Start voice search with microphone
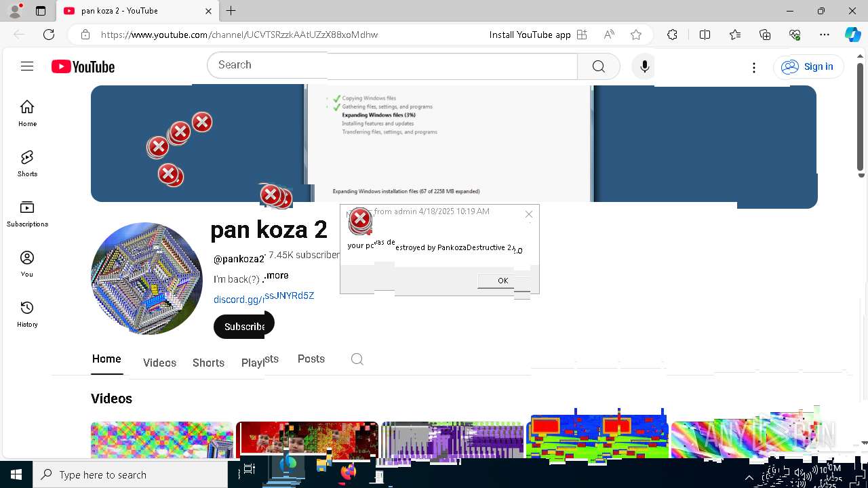 (x=644, y=66)
